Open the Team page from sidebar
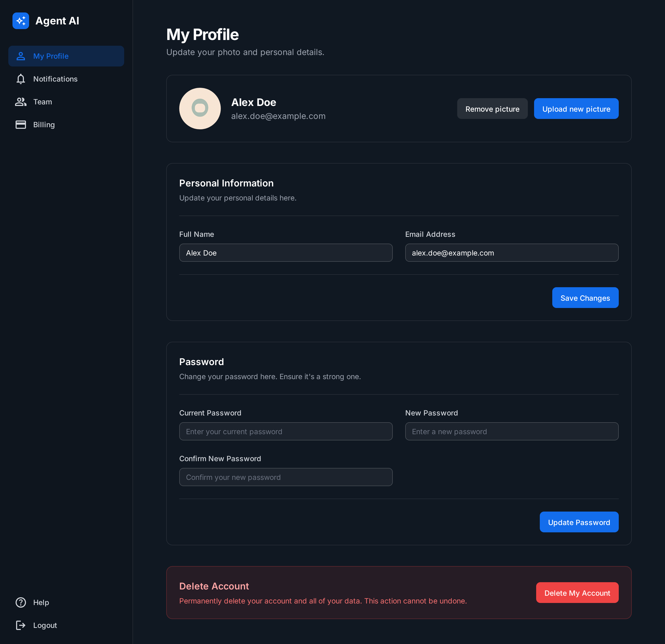Image resolution: width=665 pixels, height=644 pixels. click(x=42, y=101)
